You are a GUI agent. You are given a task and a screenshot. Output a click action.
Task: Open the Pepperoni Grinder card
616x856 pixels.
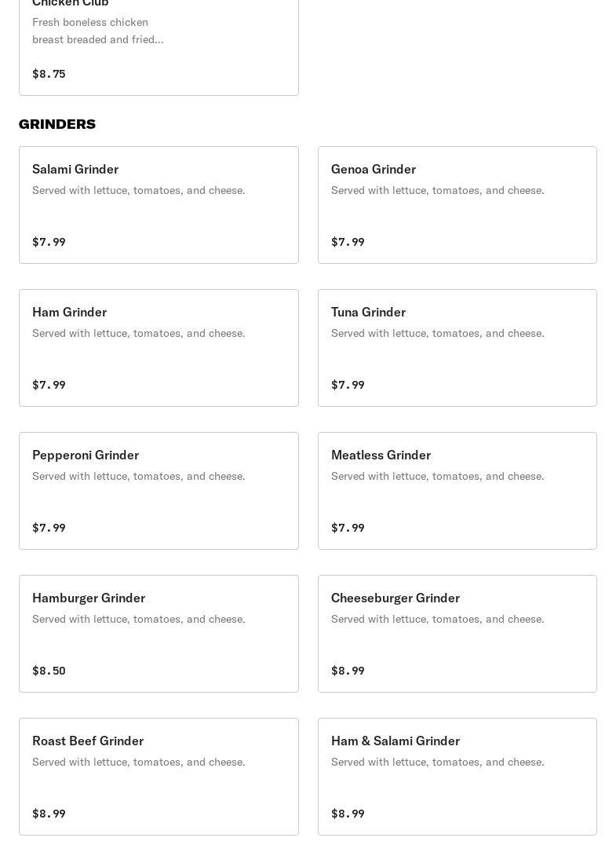pyautogui.click(x=159, y=491)
